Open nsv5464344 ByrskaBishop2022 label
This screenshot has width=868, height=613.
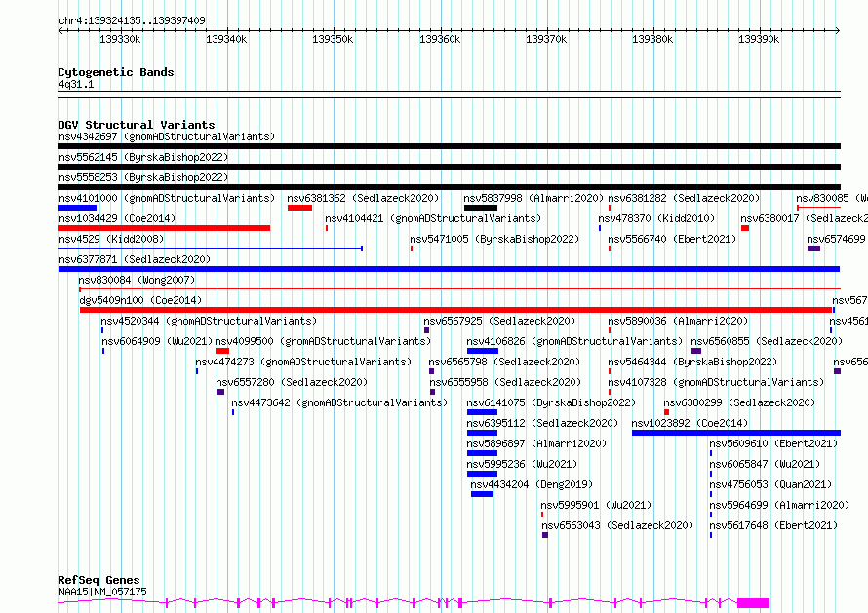693,362
